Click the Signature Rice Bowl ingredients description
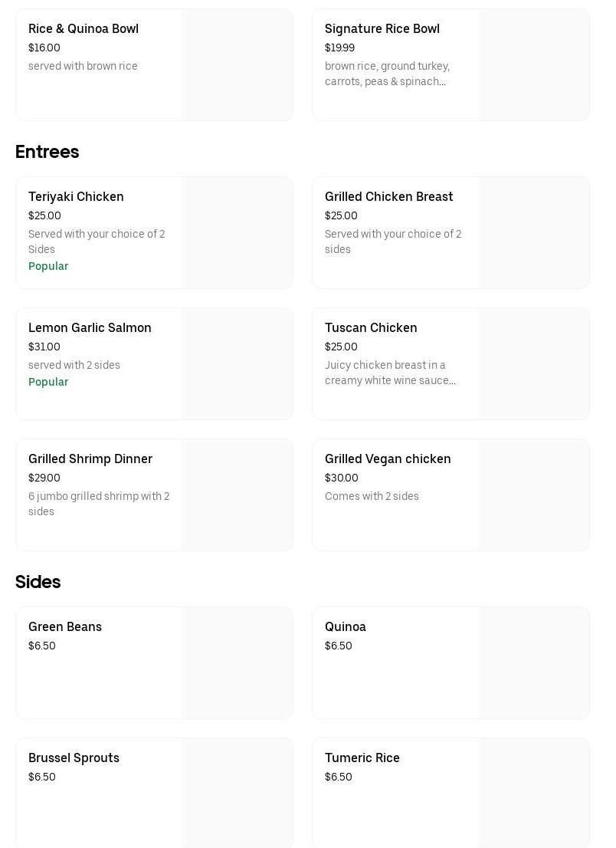This screenshot has height=848, width=616. pos(387,74)
